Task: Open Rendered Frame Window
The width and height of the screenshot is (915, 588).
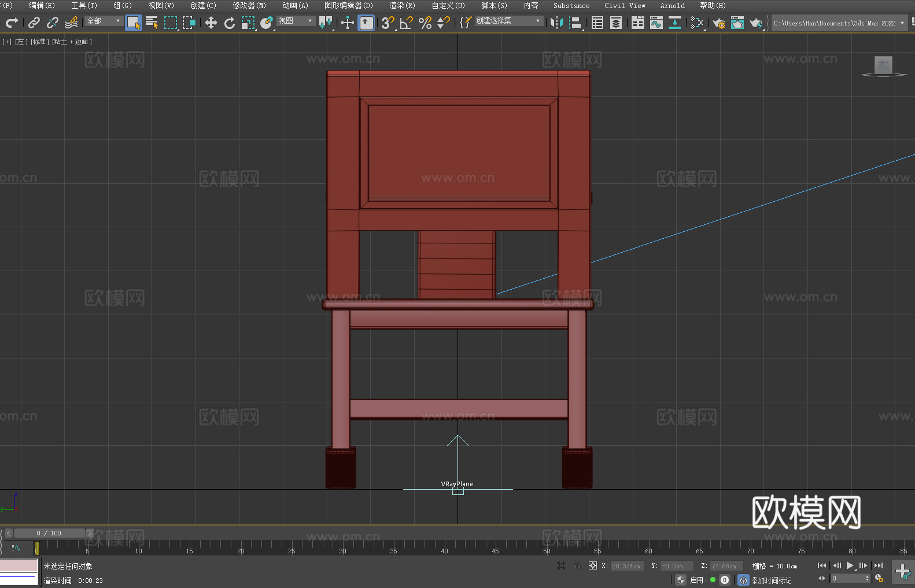Action: 737,23
